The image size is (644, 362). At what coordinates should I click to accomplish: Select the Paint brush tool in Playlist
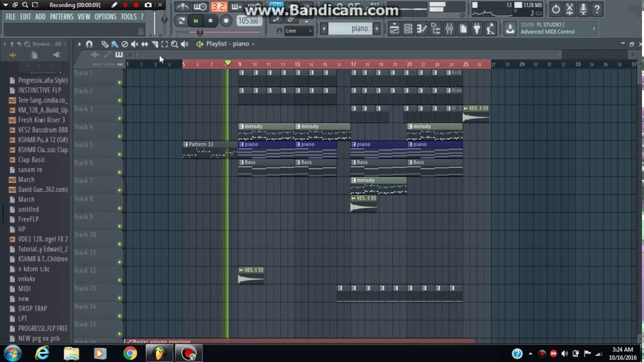[x=115, y=44]
